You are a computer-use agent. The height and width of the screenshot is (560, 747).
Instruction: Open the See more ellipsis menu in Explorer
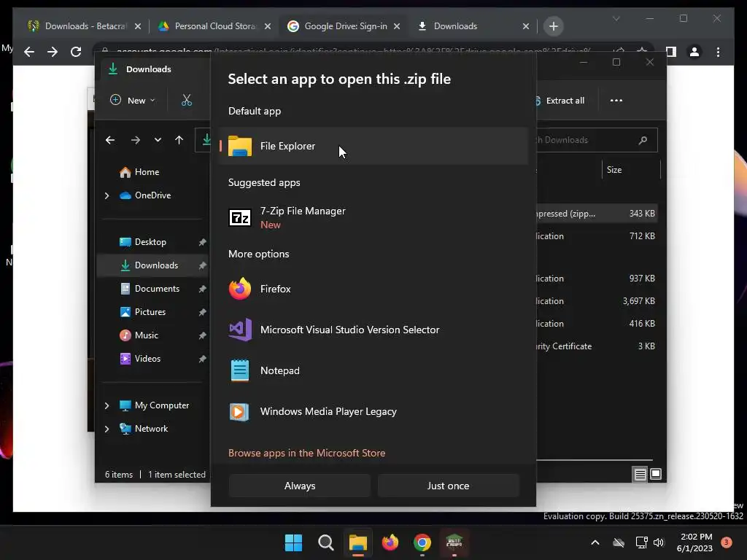tap(616, 101)
